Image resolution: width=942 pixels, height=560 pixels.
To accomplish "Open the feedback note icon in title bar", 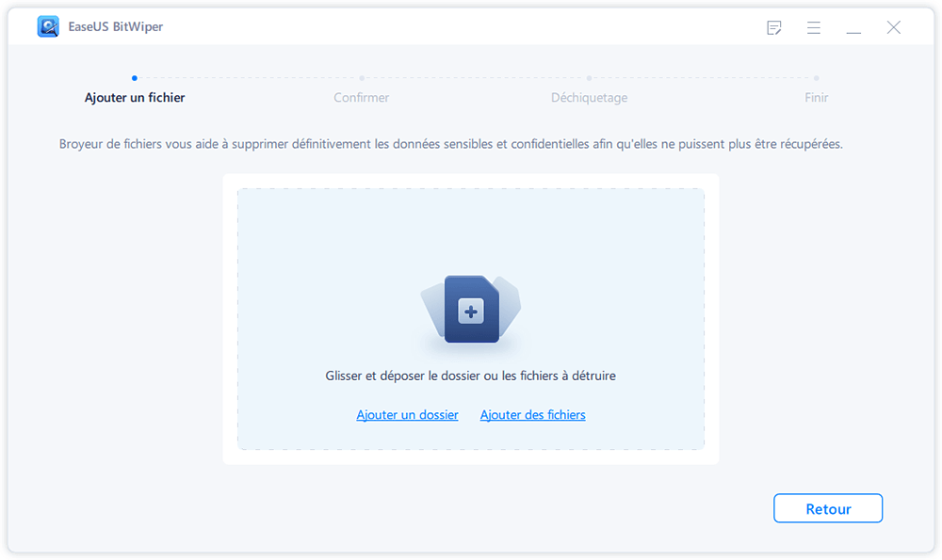I will (x=774, y=28).
